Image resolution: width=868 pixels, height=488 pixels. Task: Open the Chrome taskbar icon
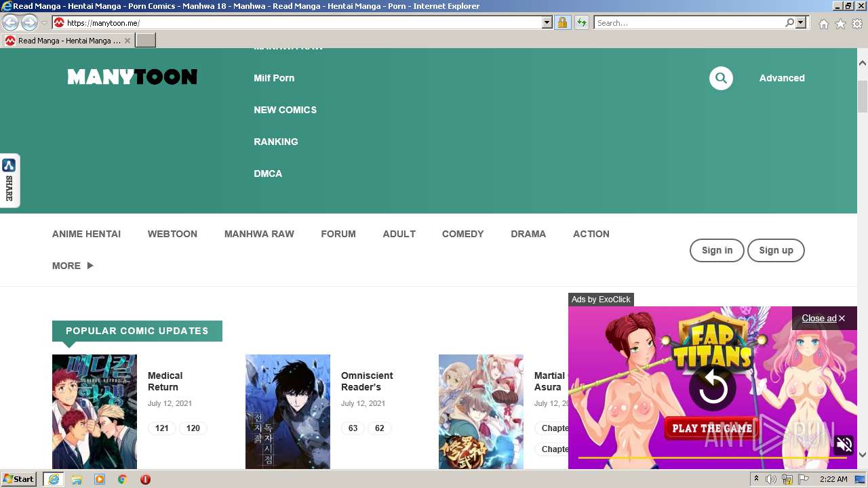point(123,479)
